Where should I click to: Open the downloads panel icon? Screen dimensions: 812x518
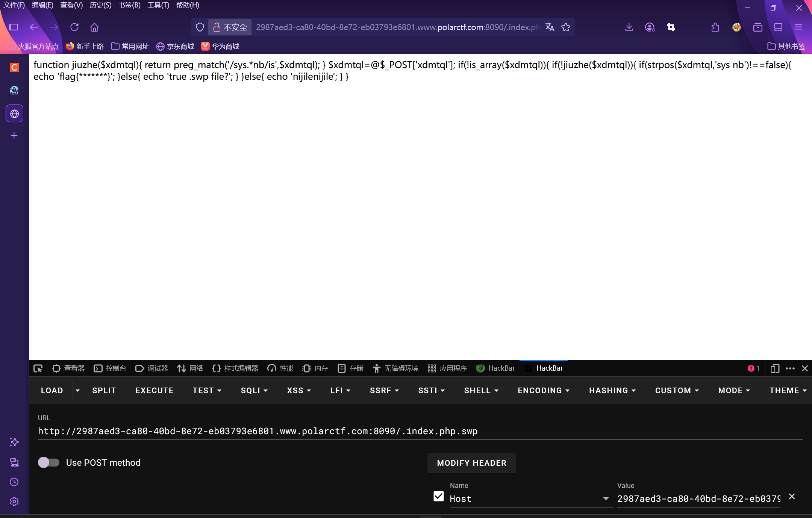[629, 27]
